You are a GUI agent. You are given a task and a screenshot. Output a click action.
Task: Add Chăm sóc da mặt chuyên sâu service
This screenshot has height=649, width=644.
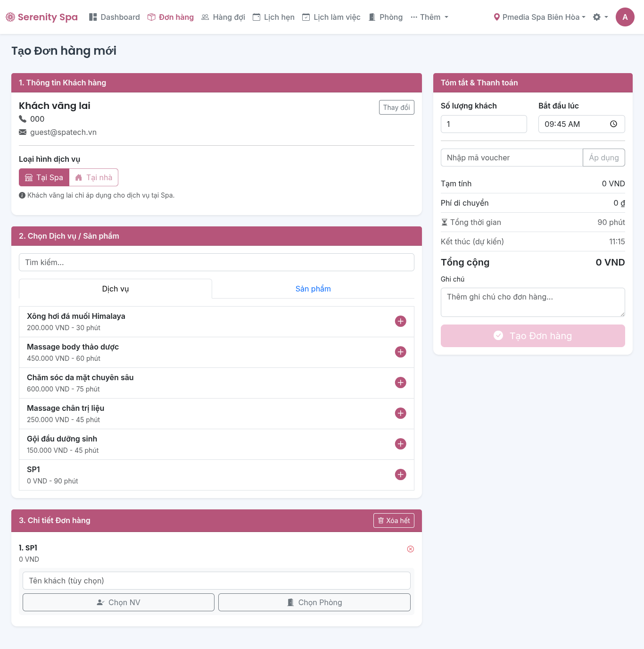point(400,383)
